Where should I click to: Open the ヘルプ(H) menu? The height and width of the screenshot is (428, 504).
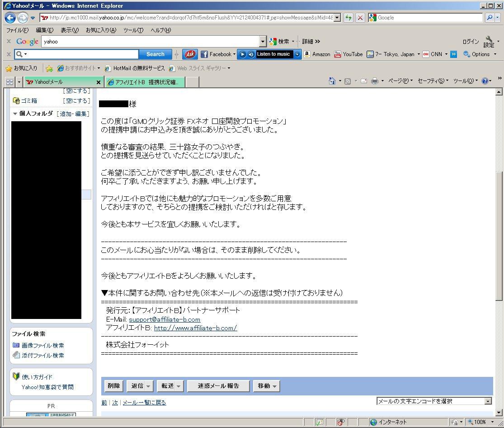[161, 30]
